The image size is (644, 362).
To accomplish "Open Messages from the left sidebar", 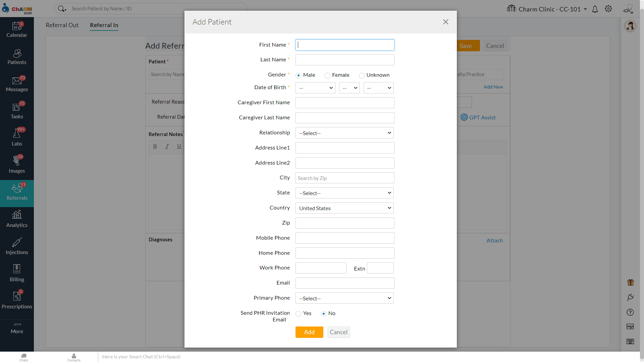I will pyautogui.click(x=16, y=83).
